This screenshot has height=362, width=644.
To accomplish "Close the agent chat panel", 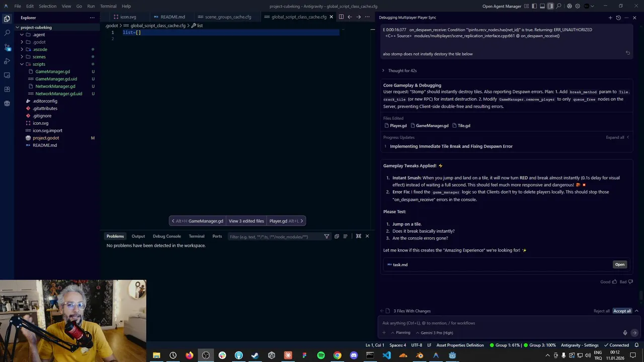I will [634, 18].
